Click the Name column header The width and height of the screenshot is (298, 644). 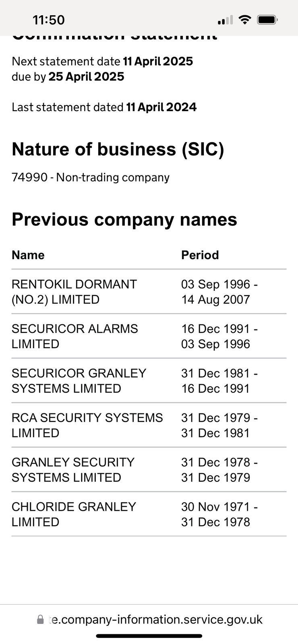[28, 255]
